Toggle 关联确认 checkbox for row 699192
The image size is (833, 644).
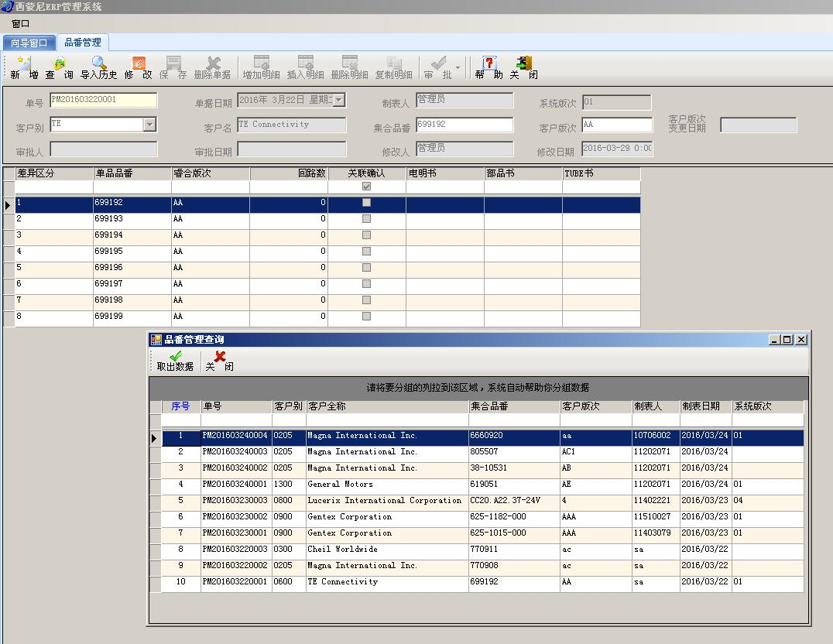tap(366, 203)
